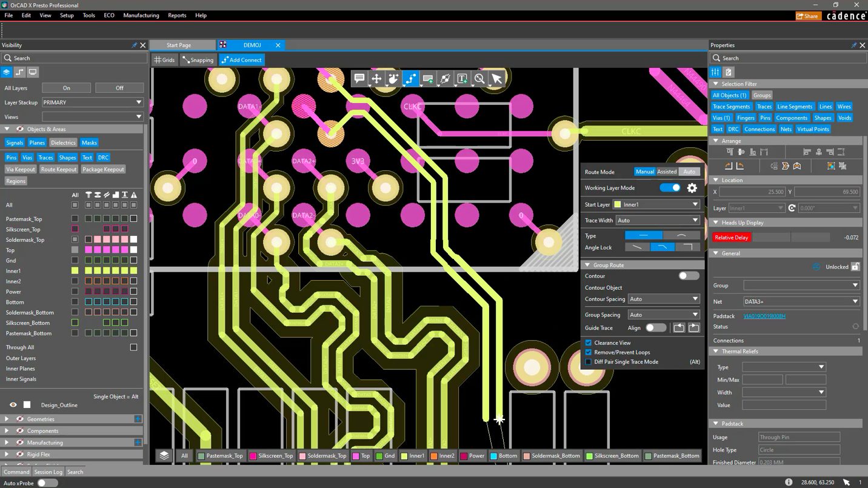Switch to the selection arrow tool
Screen dimensions: 868x488
pyautogui.click(x=495, y=78)
